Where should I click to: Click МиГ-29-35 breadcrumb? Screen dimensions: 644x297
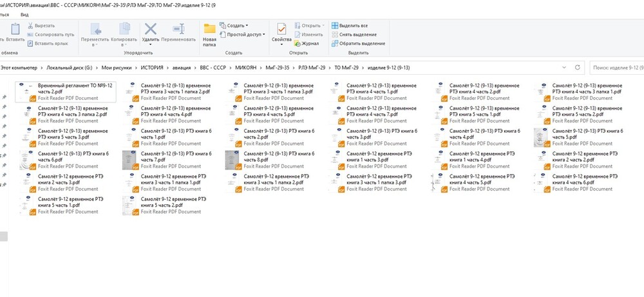click(x=277, y=68)
